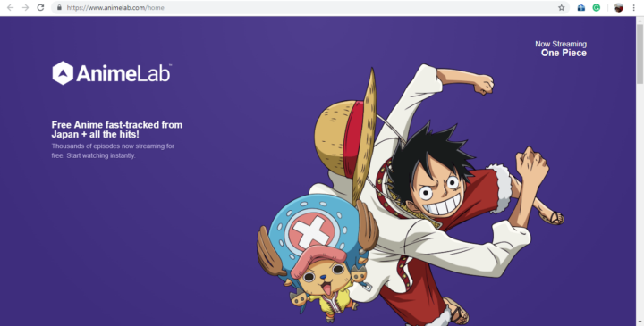Open Chrome's three-dot menu
The width and height of the screenshot is (644, 326).
tap(634, 7)
